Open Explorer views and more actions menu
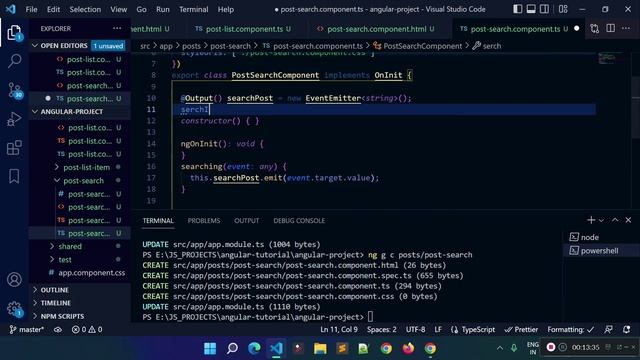640x360 pixels. point(117,28)
